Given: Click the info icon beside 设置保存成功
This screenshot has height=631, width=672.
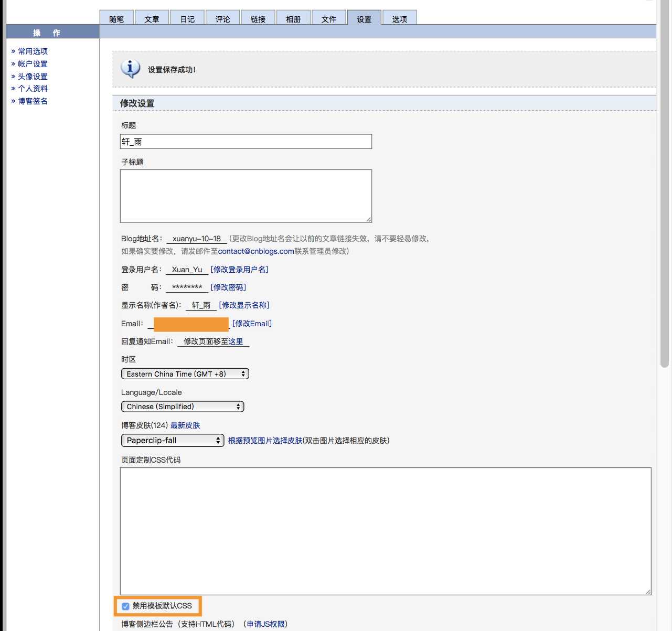Looking at the screenshot, I should pos(131,69).
